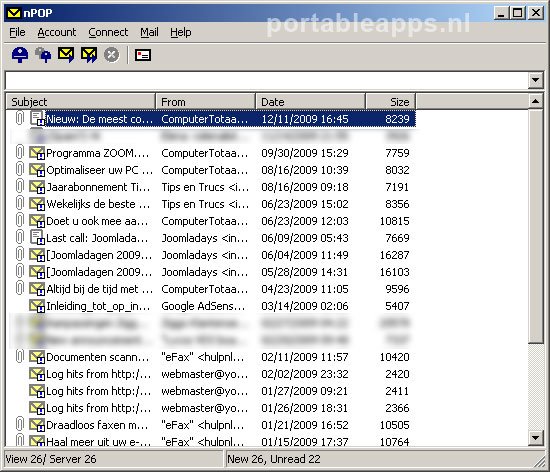Select Log hits message with size 2366
The width and height of the screenshot is (550, 472).
click(210, 408)
